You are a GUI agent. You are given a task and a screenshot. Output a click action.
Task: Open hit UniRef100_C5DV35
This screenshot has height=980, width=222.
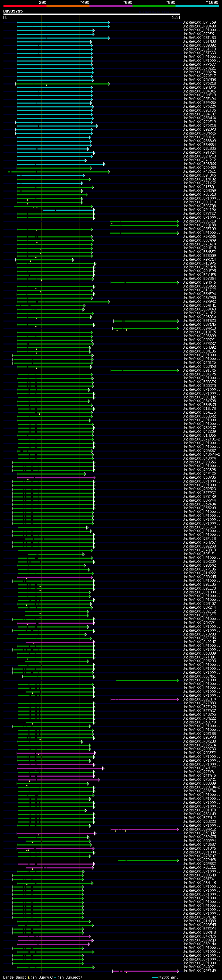click(199, 477)
